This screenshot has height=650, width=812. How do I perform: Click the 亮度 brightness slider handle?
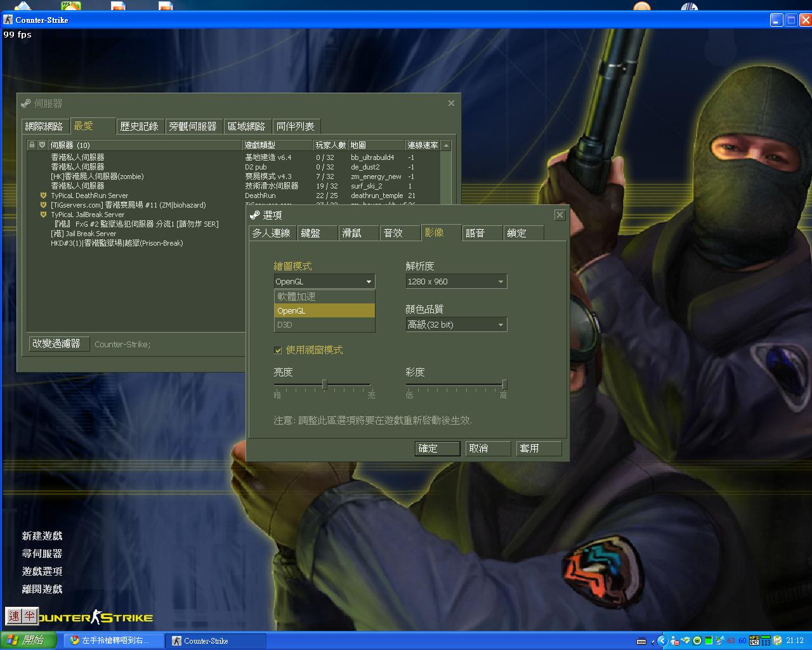(x=324, y=384)
